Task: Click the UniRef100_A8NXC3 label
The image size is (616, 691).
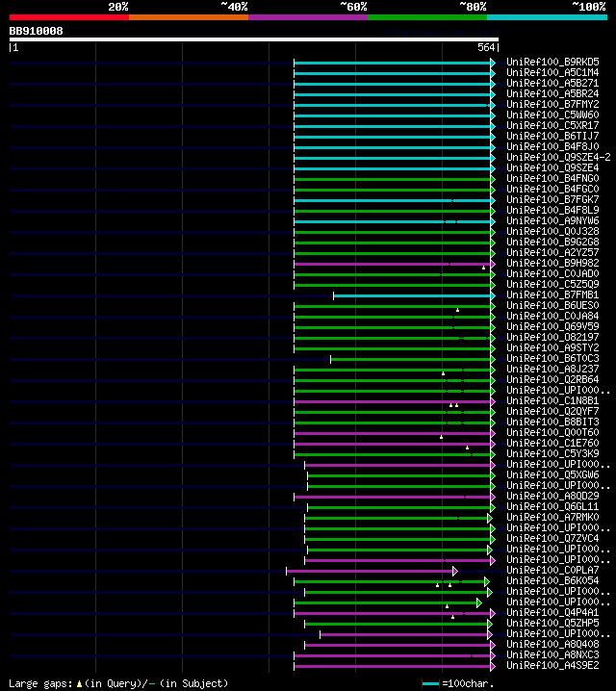Action: click(552, 654)
